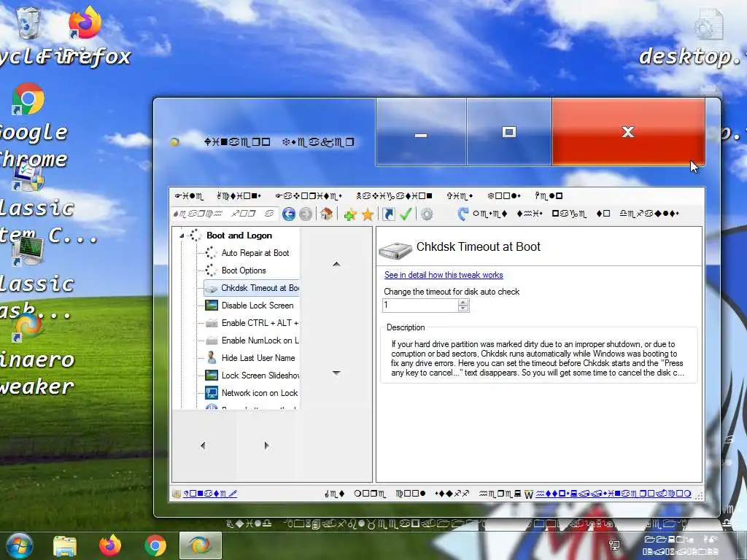The width and height of the screenshot is (747, 560).
Task: Click the landscape icon beside Lock Screen Slideshow
Action: [212, 376]
